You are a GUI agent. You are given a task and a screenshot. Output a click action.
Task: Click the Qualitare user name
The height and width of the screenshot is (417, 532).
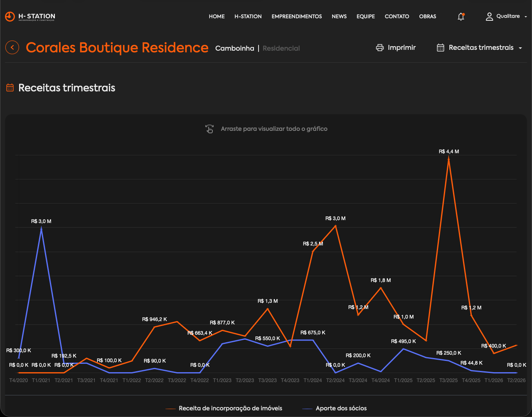tap(508, 16)
